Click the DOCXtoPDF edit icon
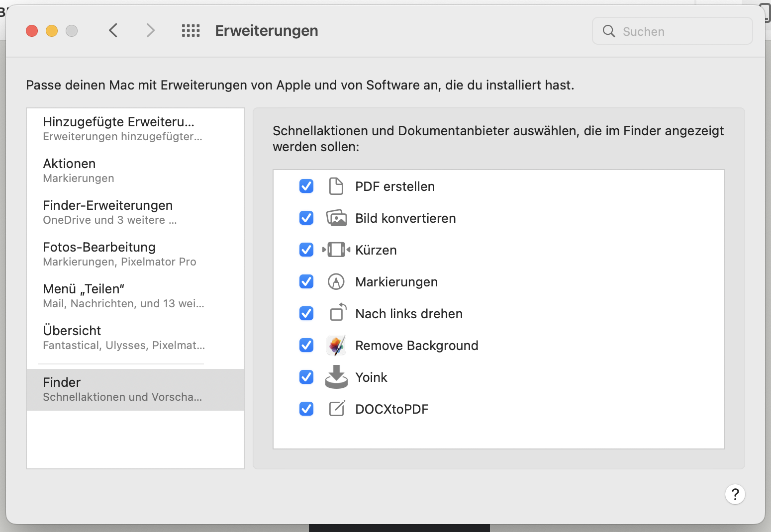Image resolution: width=771 pixels, height=532 pixels. (337, 409)
